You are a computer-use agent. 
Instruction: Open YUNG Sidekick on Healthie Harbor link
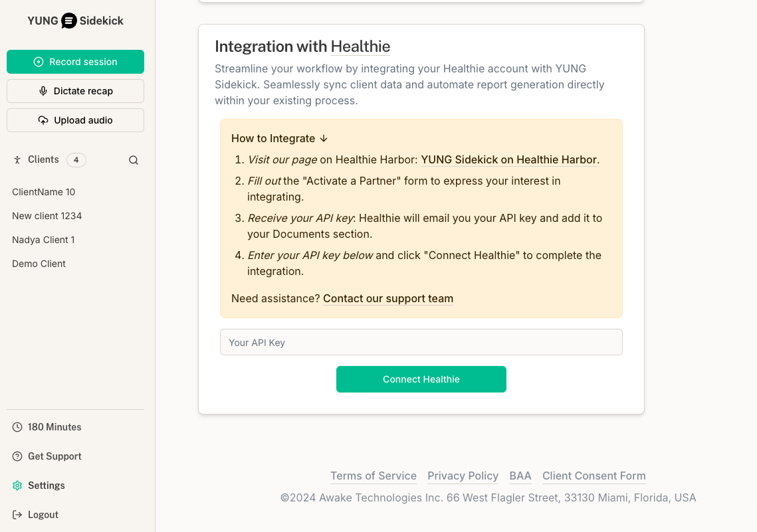point(508,159)
